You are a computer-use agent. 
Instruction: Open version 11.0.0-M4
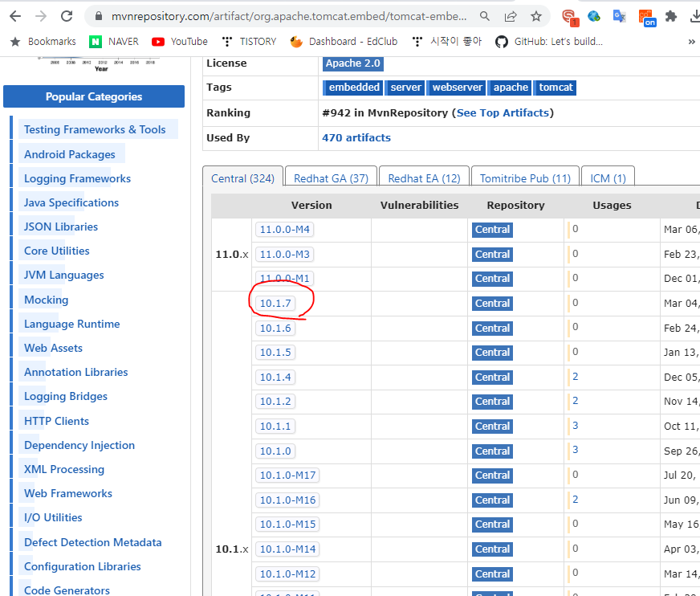[284, 229]
